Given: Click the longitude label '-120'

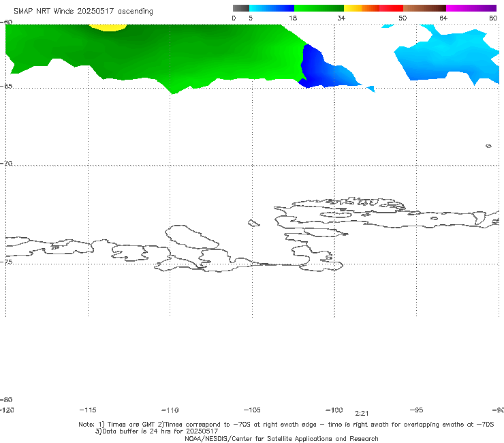Looking at the screenshot, I should pyautogui.click(x=7, y=410).
